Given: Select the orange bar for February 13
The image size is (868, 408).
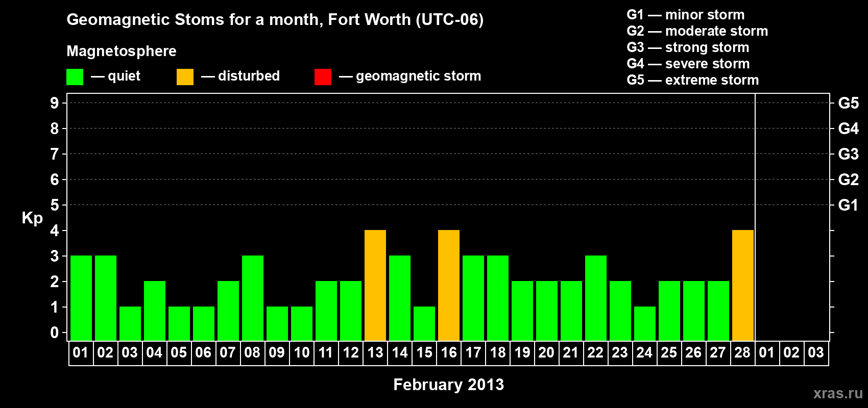Looking at the screenshot, I should pyautogui.click(x=375, y=285).
